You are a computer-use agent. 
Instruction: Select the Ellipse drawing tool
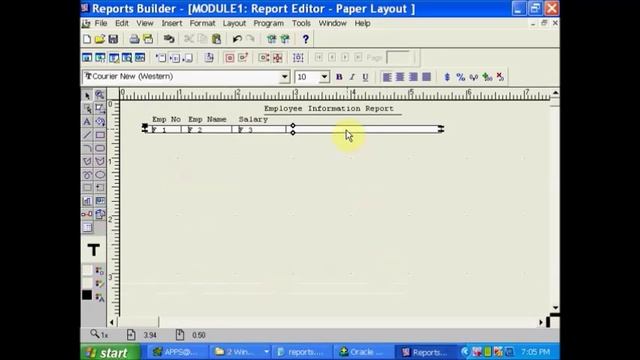point(100,175)
